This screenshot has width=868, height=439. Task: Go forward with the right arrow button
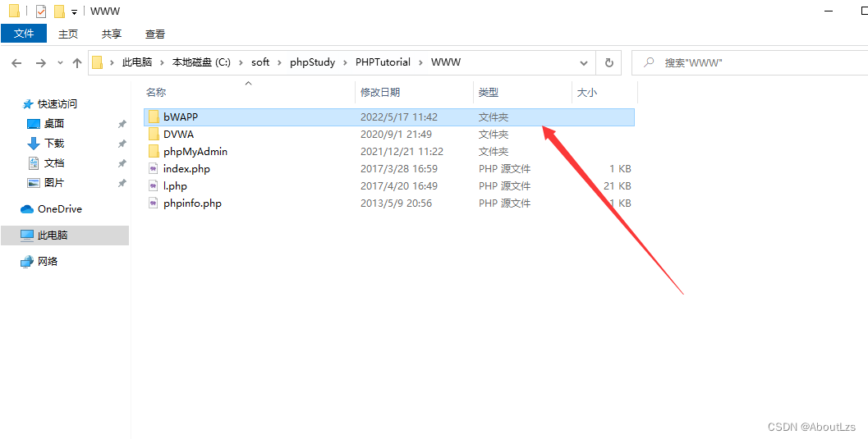click(40, 63)
